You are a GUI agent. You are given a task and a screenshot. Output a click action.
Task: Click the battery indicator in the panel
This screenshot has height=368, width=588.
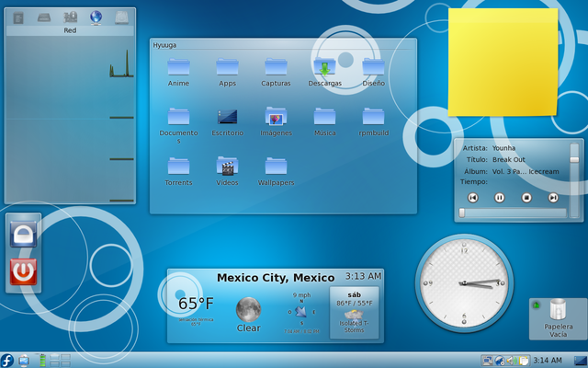point(42,360)
